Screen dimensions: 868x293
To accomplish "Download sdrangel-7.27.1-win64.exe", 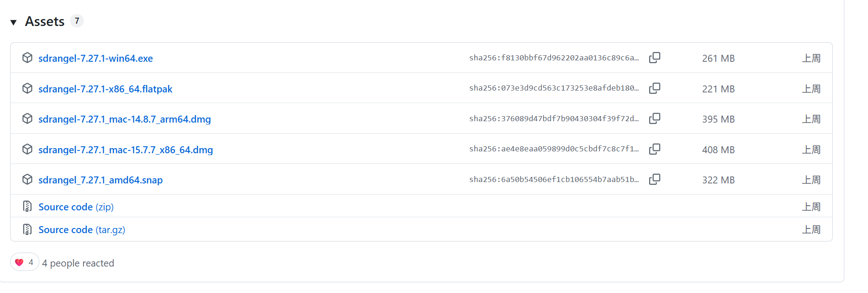I will click(x=96, y=59).
